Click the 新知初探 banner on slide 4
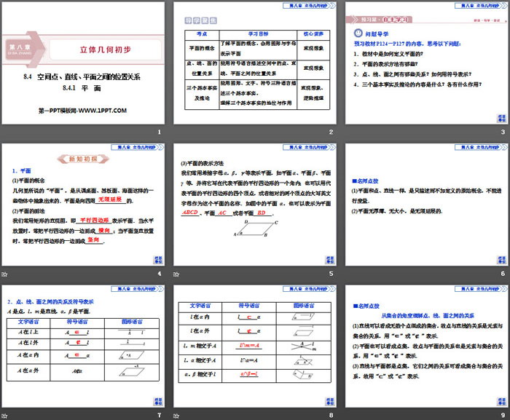This screenshot has height=420, width=510. point(83,159)
